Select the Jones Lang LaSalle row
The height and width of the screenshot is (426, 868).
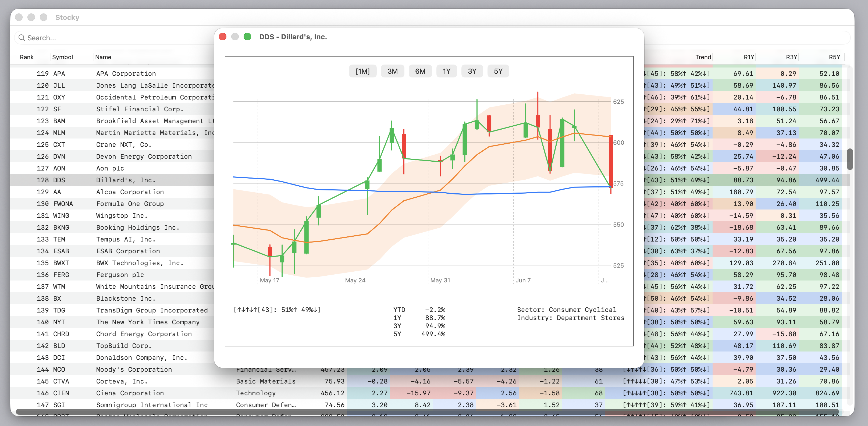click(112, 85)
